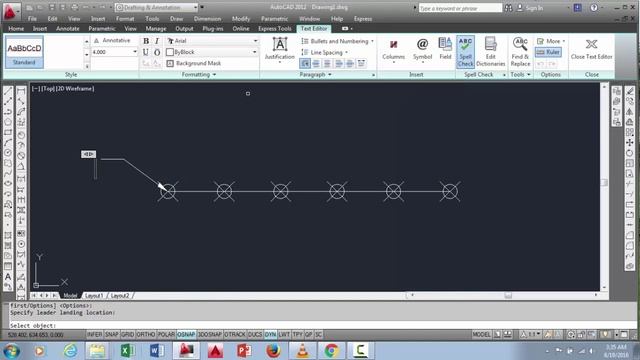The width and height of the screenshot is (640, 360).
Task: Insert a Field
Action: [x=445, y=49]
